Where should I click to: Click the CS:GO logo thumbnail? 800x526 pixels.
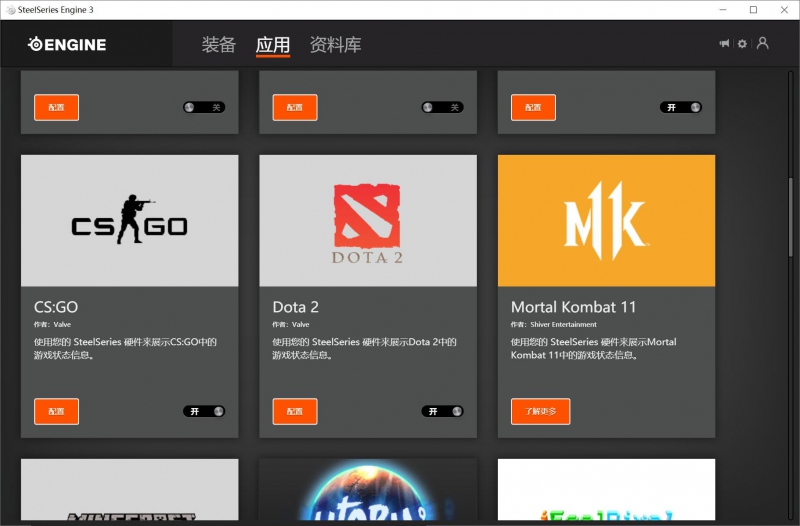(130, 220)
